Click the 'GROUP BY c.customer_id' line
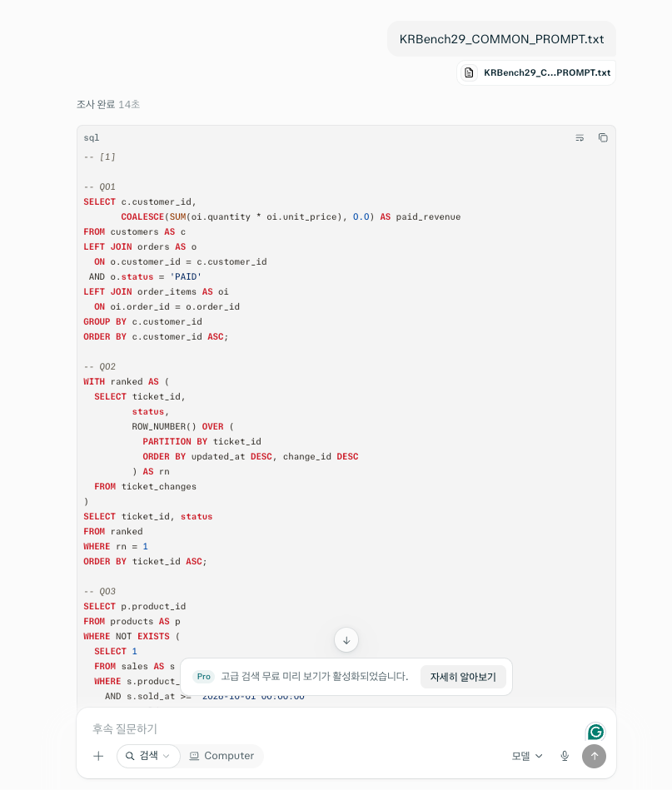This screenshot has width=672, height=790. (x=142, y=321)
